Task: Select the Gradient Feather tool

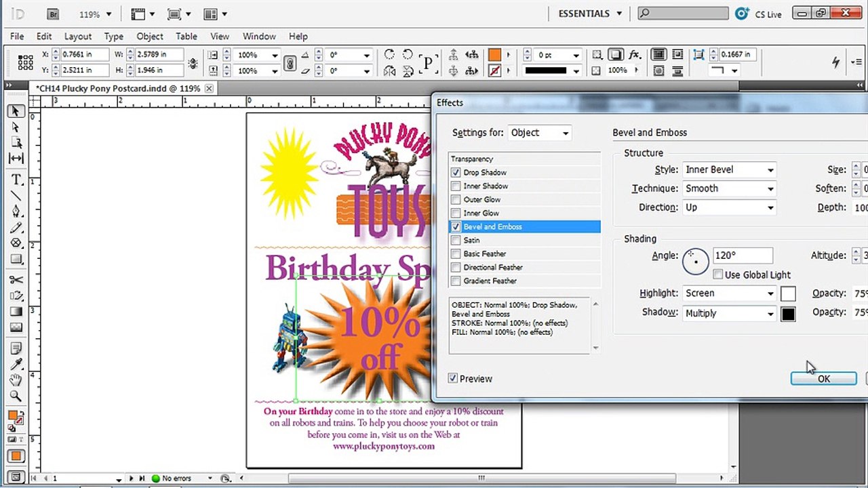Action: [x=16, y=327]
